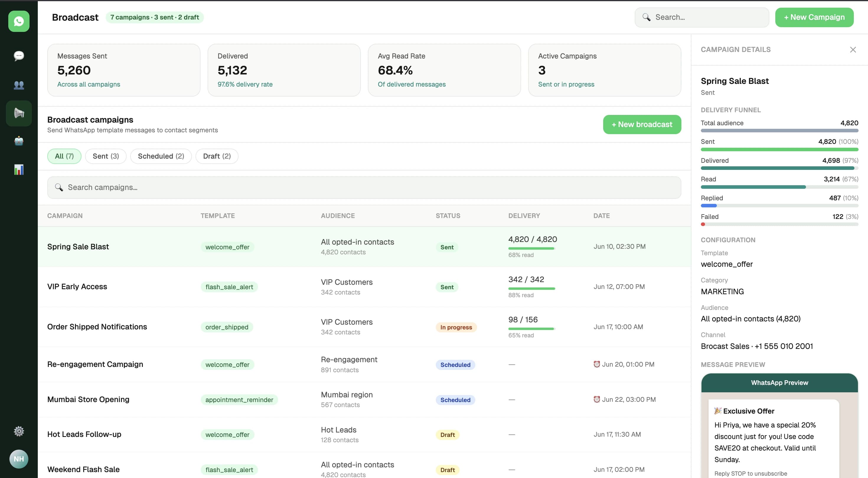Open the analytics bar chart icon
Image resolution: width=868 pixels, height=478 pixels.
(19, 170)
